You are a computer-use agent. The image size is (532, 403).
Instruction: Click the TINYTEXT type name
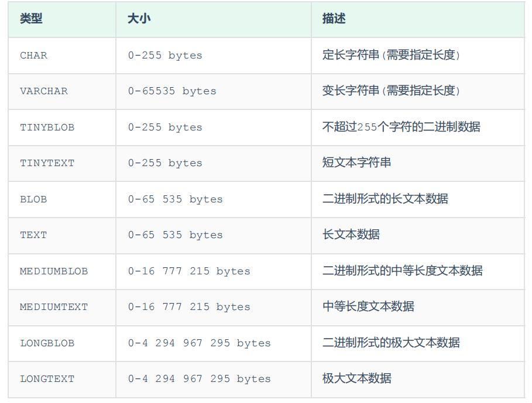tap(47, 163)
